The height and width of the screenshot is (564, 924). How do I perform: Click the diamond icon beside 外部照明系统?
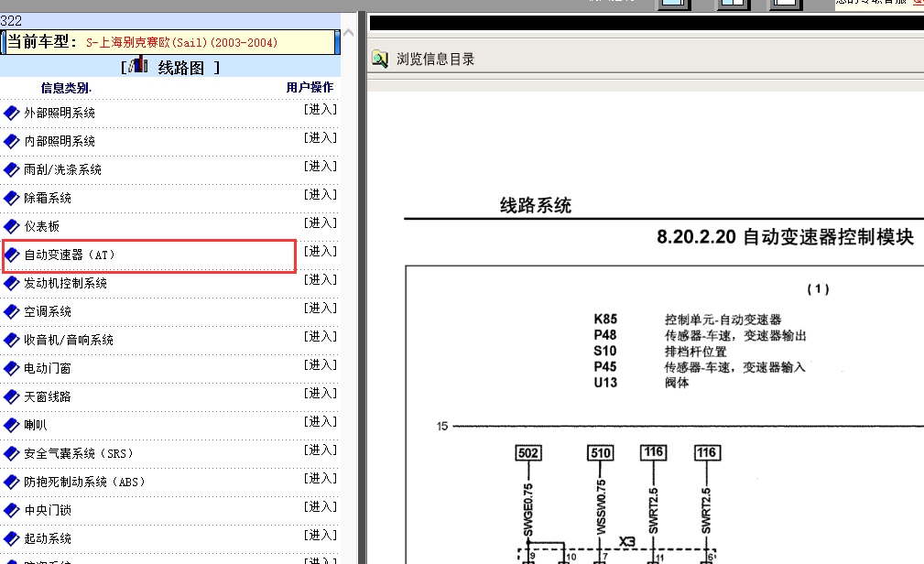10,113
